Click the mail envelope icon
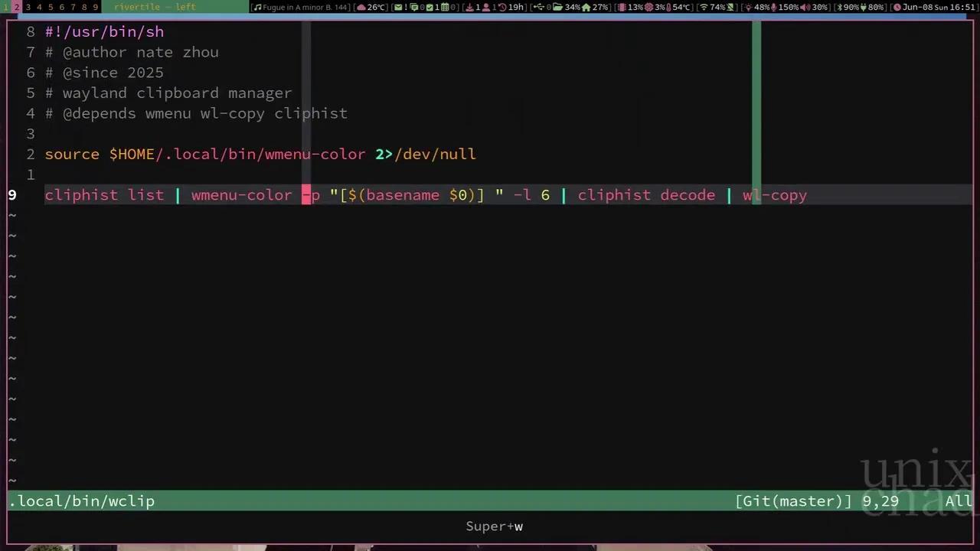This screenshot has width=980, height=551. pyautogui.click(x=399, y=7)
